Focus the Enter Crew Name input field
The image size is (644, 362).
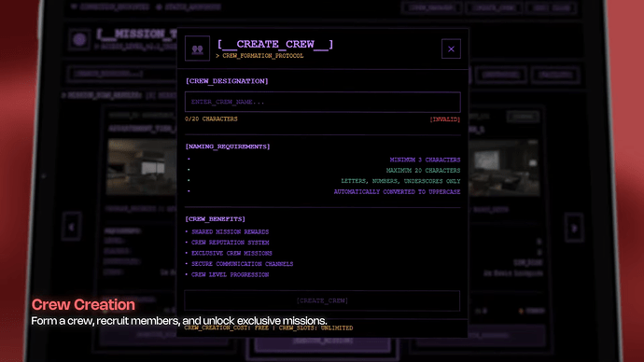pyautogui.click(x=322, y=102)
